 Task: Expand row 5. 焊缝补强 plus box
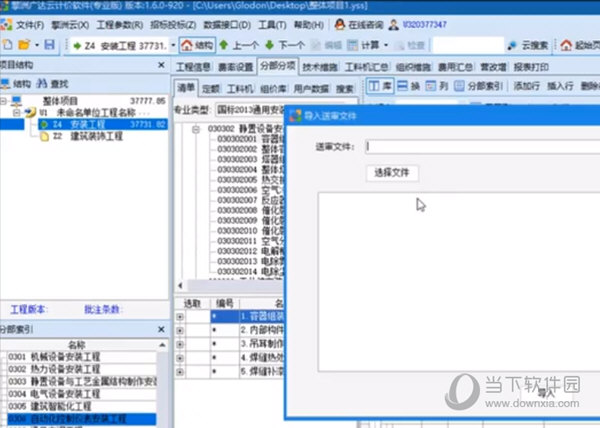click(180, 371)
